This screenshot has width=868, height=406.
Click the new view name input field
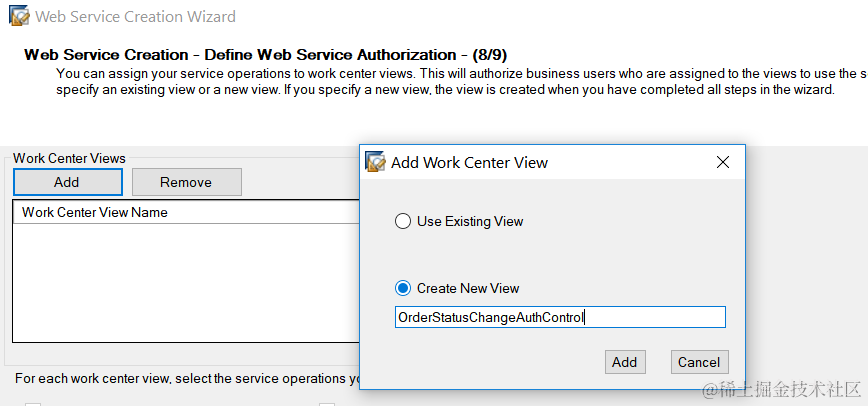(560, 317)
